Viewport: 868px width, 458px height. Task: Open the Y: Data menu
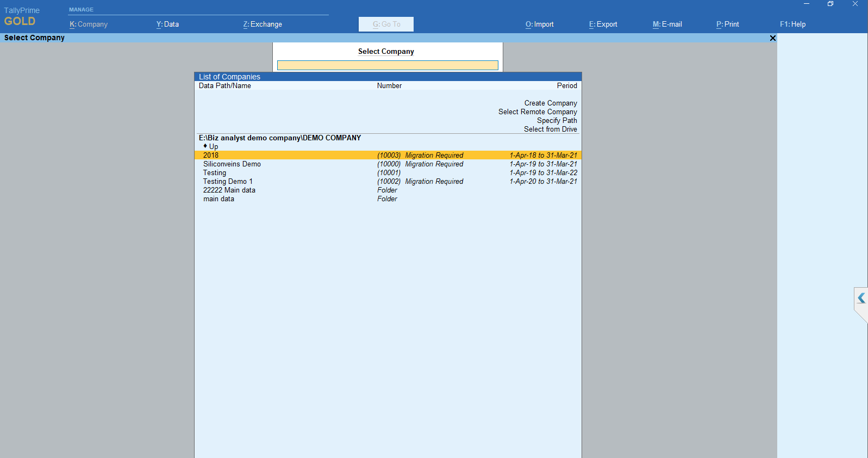coord(167,24)
